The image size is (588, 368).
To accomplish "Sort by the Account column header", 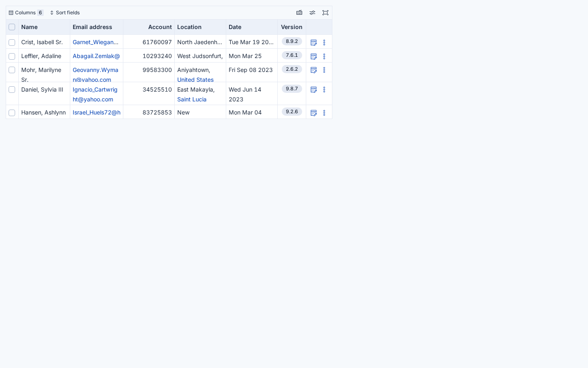I will coord(149,27).
